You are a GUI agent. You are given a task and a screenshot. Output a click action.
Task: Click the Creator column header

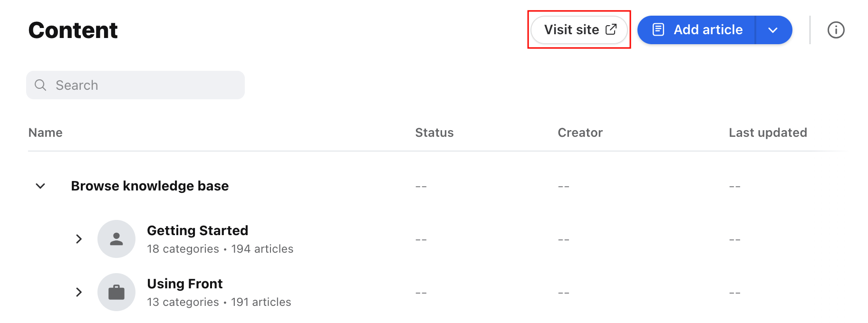pyautogui.click(x=579, y=133)
